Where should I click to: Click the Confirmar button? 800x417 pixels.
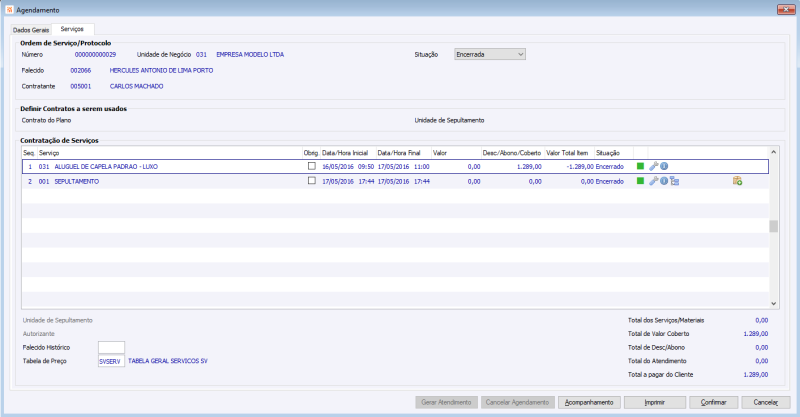pos(713,402)
